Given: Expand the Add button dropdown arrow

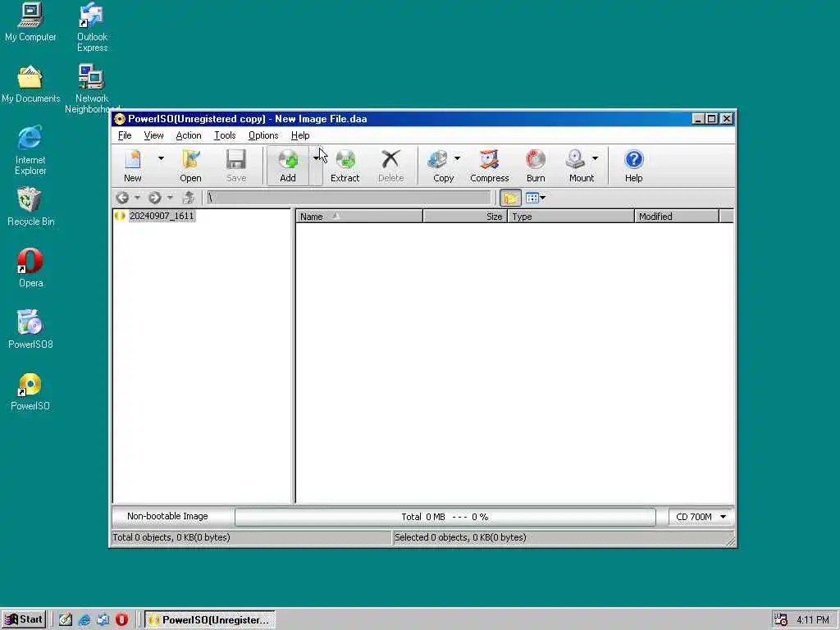Looking at the screenshot, I should 316,158.
